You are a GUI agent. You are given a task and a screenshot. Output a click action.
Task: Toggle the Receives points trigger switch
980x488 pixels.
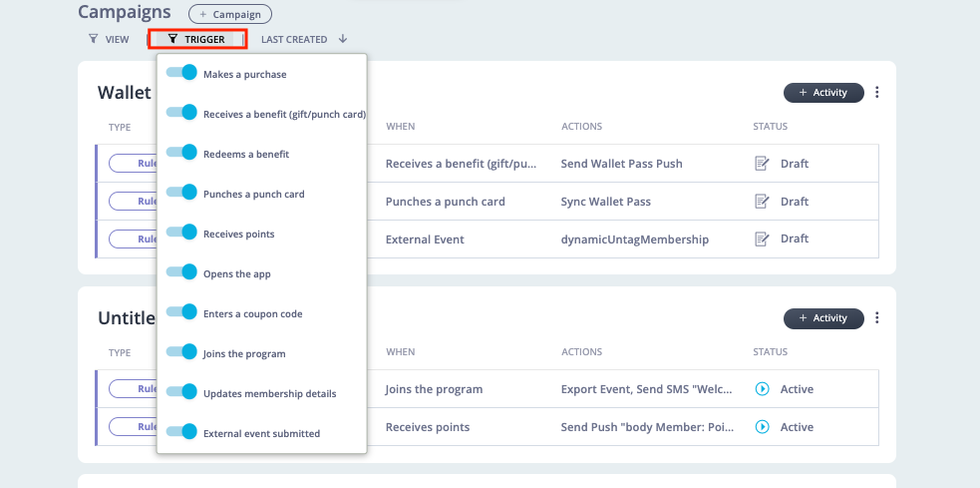[x=181, y=233]
